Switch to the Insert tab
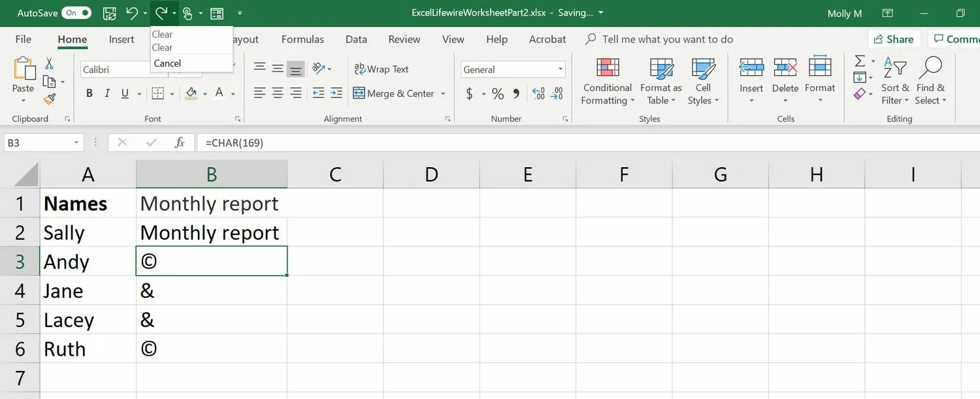The width and height of the screenshot is (980, 399). (122, 39)
